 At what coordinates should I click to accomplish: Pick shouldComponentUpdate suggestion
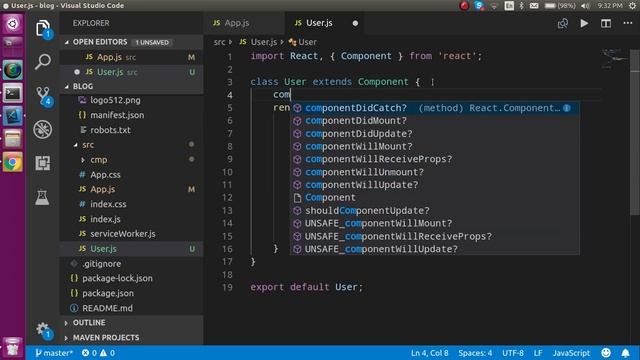pos(435,211)
